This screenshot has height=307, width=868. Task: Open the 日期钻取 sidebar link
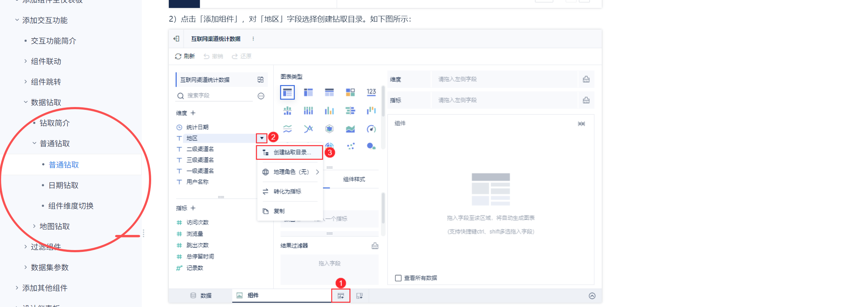click(x=63, y=185)
